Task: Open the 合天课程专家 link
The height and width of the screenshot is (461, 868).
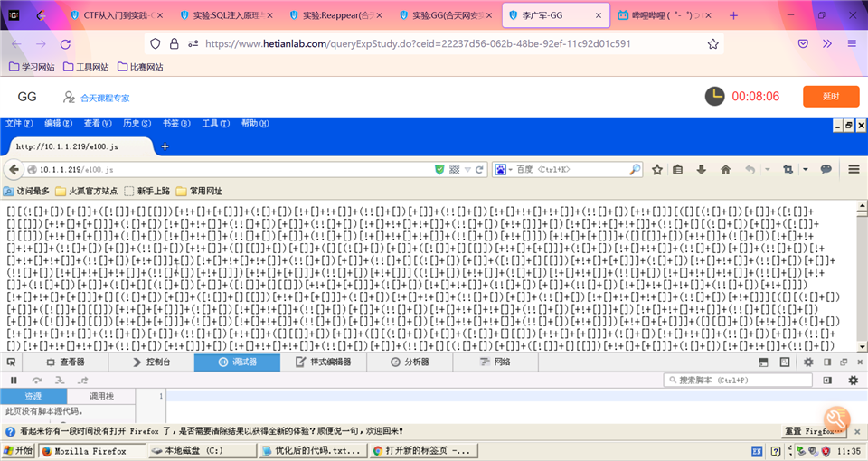Action: pyautogui.click(x=105, y=98)
